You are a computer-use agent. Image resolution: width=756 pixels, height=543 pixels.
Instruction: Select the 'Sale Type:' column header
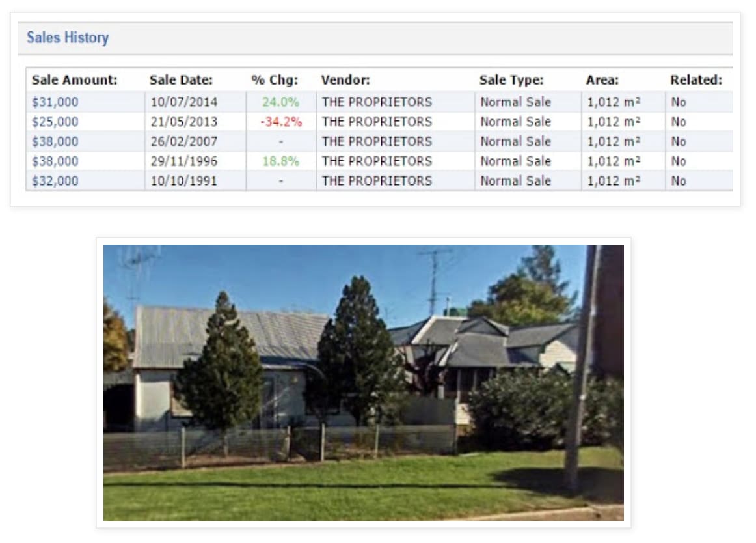[511, 80]
